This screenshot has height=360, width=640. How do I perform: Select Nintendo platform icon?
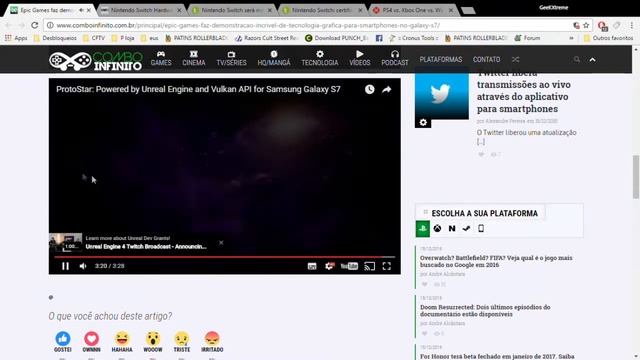pyautogui.click(x=452, y=229)
